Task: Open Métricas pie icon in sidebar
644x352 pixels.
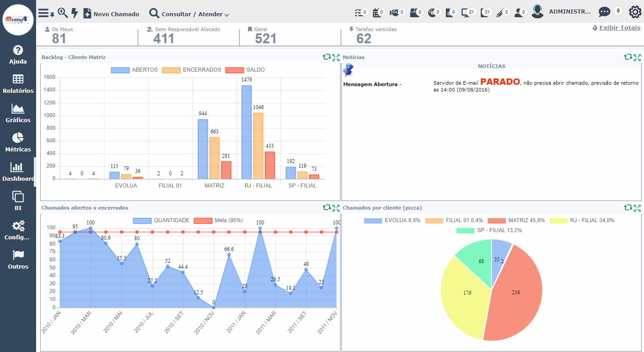Action: click(18, 142)
